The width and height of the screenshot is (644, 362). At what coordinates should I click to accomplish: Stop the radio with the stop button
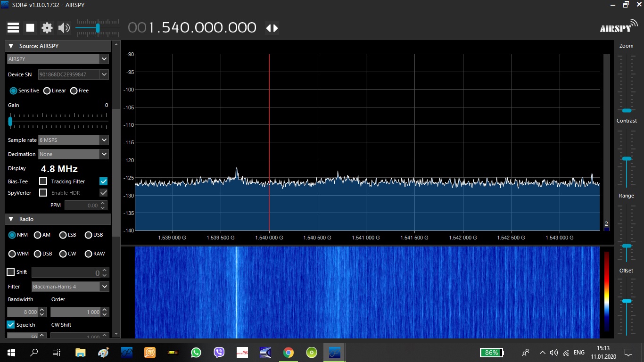pyautogui.click(x=30, y=28)
